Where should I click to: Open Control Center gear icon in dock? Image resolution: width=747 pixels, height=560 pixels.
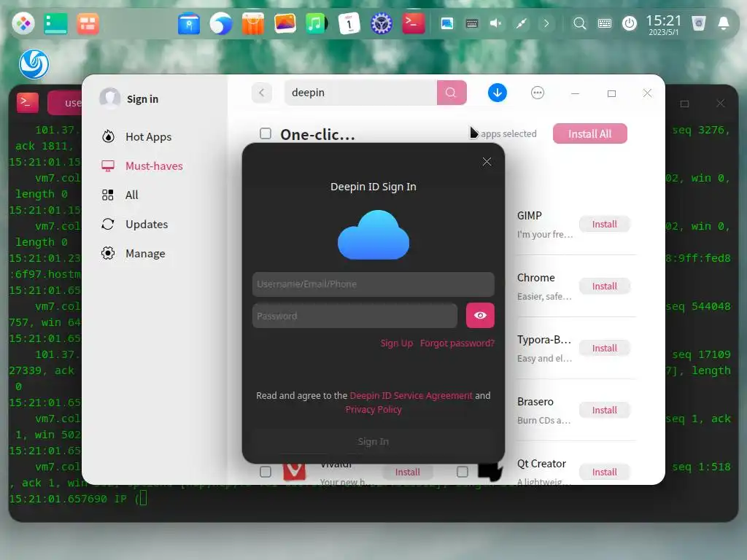pos(381,23)
